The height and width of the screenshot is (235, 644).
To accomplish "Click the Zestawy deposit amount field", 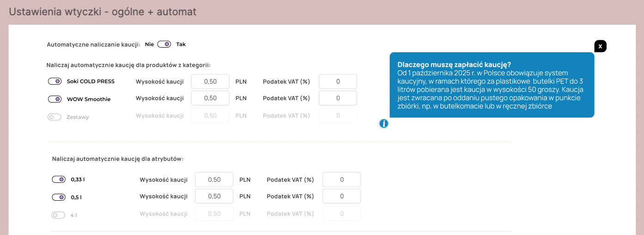I will (x=210, y=116).
